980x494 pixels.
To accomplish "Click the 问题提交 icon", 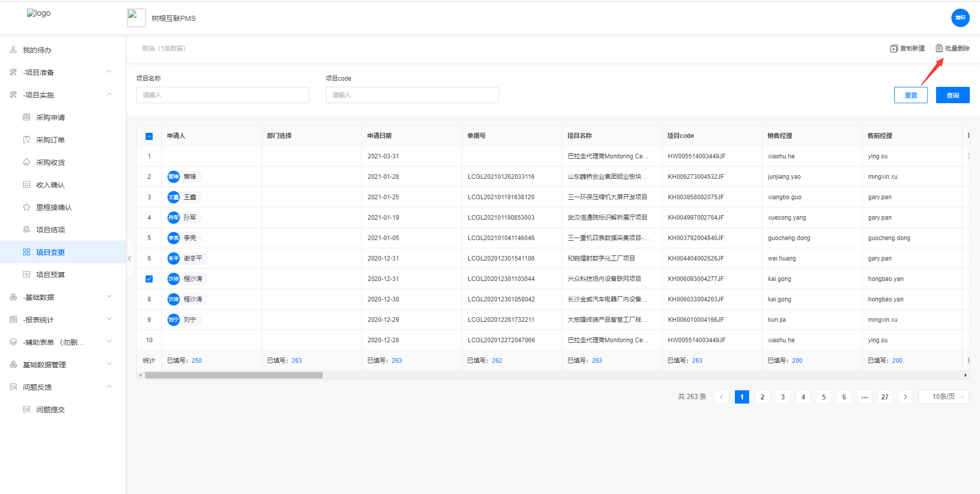I will (x=27, y=410).
